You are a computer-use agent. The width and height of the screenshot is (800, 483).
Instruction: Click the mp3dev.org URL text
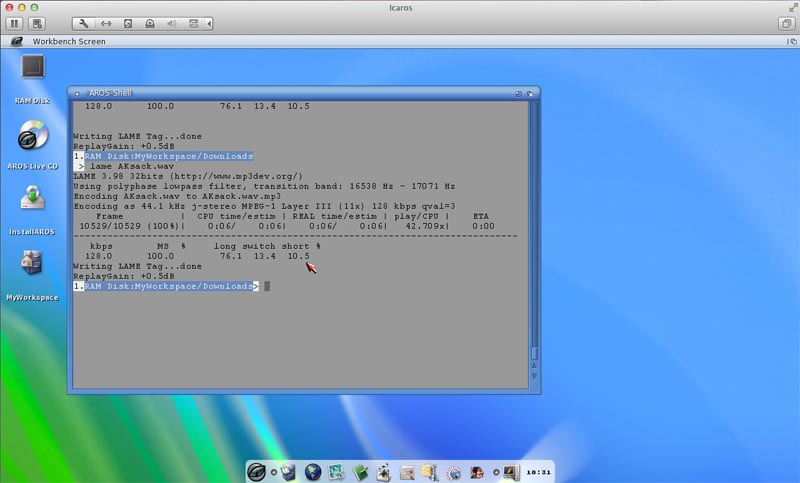click(x=236, y=176)
